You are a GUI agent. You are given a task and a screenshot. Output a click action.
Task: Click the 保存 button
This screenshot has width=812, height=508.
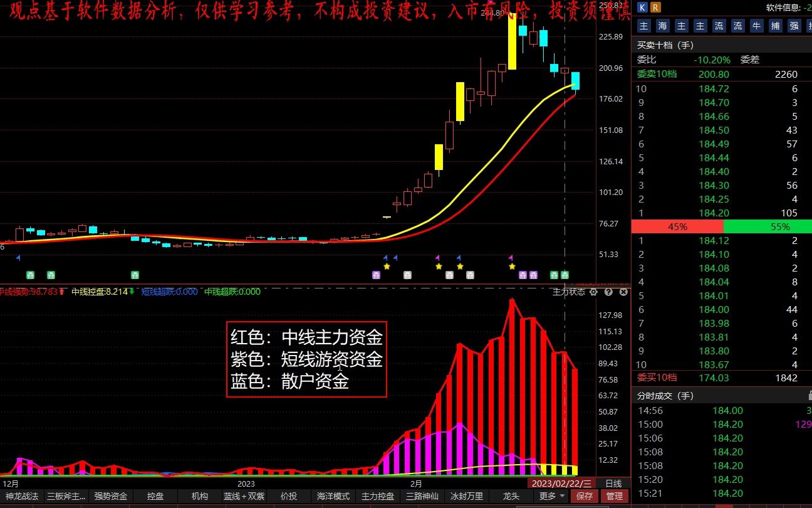tap(585, 496)
